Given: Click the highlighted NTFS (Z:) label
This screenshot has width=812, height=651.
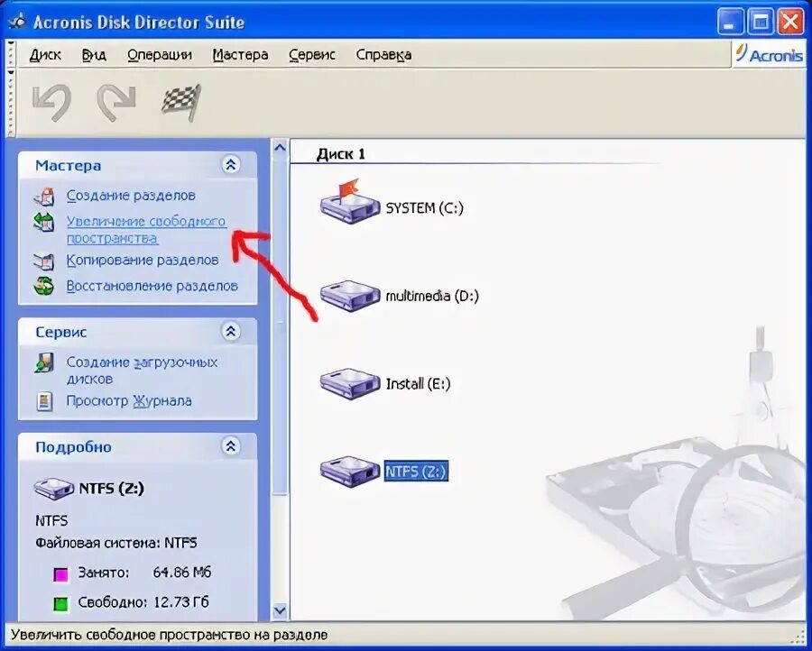Looking at the screenshot, I should 416,472.
